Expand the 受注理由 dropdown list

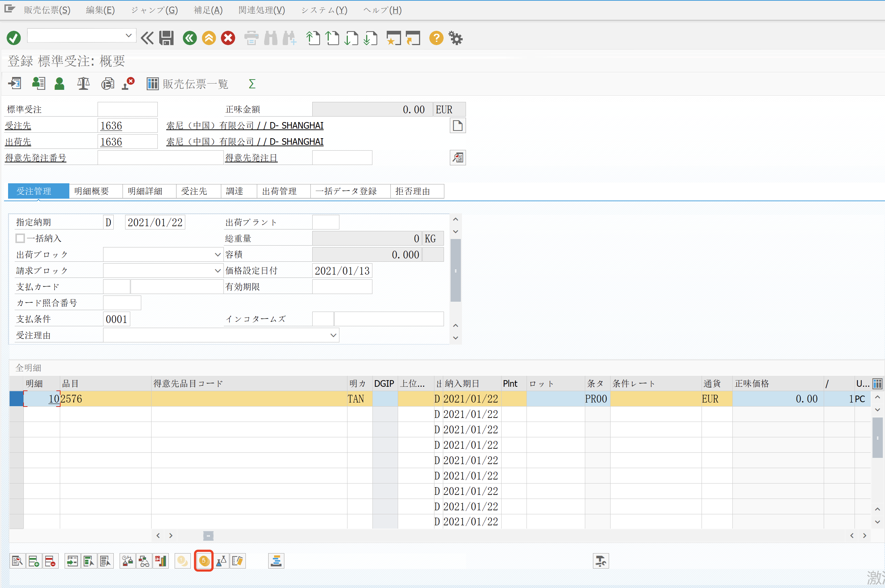[x=332, y=335]
